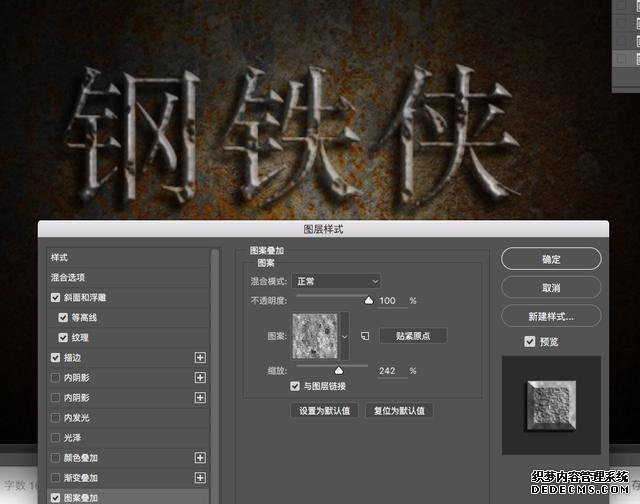Screen dimensions: 640x504
Task: Click the style preview thumbnail
Action: [551, 405]
